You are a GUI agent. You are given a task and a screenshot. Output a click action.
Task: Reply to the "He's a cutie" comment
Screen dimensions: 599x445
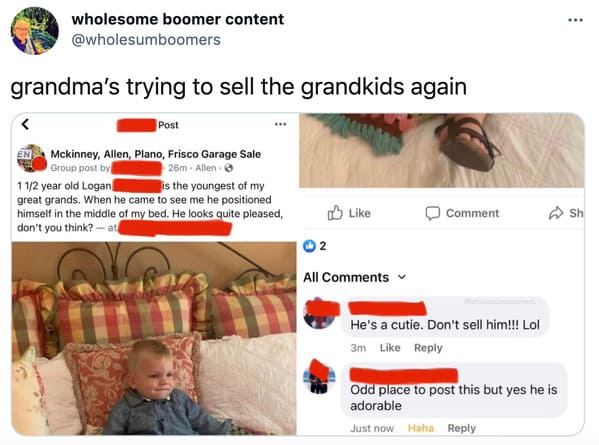tap(428, 348)
